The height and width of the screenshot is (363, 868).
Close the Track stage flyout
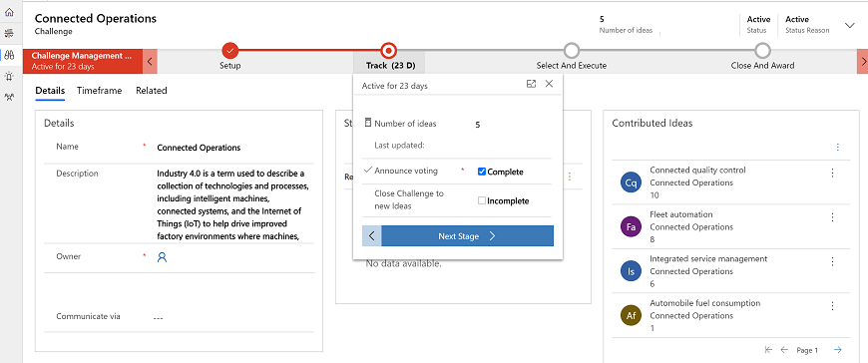point(549,84)
